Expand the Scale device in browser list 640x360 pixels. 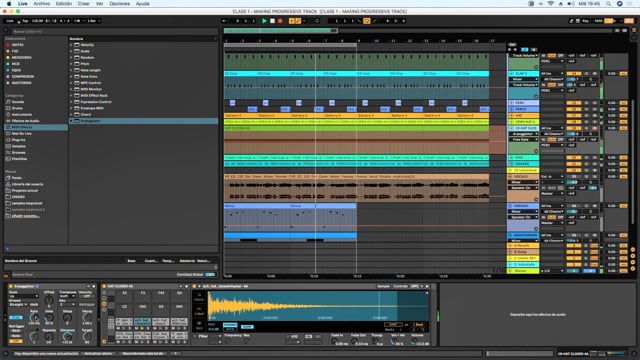[x=71, y=51]
